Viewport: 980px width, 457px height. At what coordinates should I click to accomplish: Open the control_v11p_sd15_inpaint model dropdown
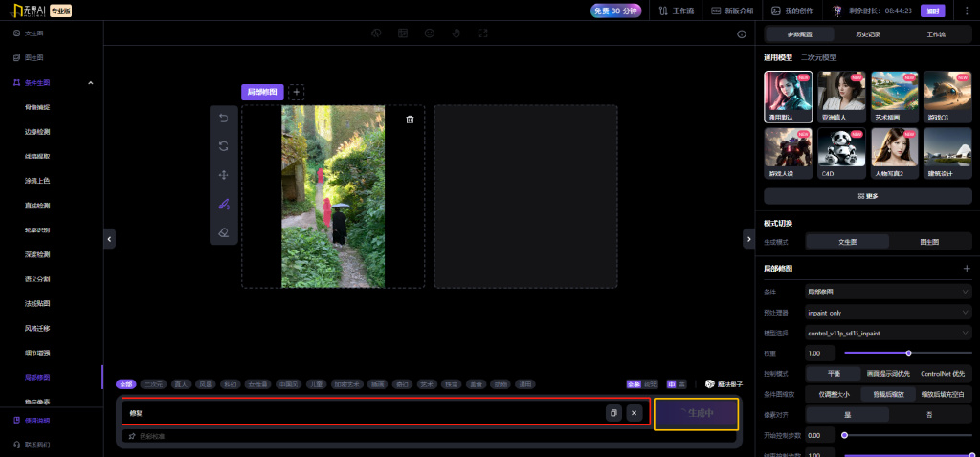click(888, 333)
